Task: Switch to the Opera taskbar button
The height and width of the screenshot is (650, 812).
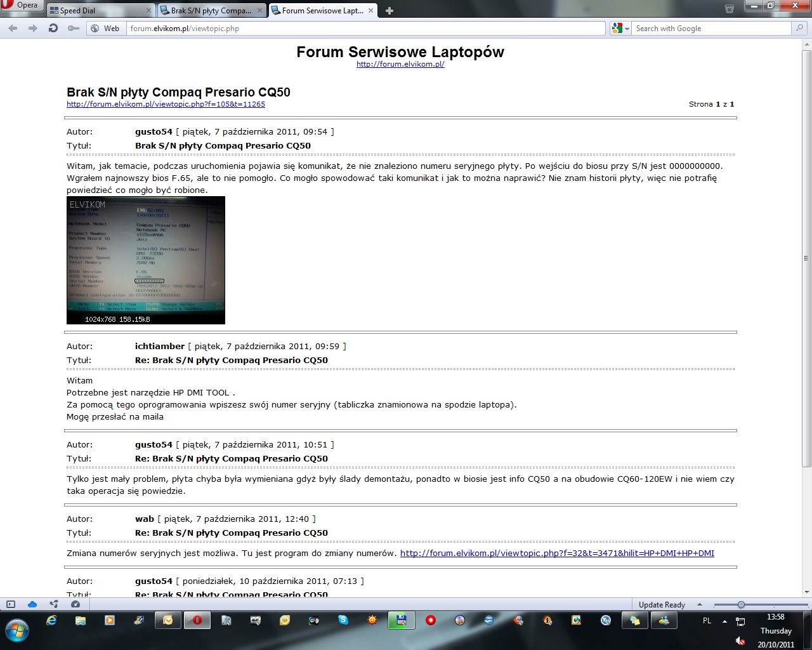Action: click(x=197, y=620)
